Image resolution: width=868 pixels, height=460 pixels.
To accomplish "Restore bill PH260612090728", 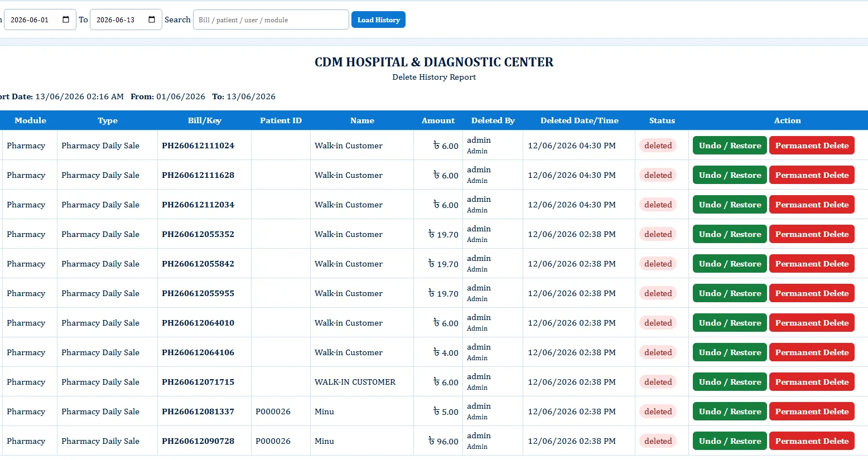I will tap(730, 441).
